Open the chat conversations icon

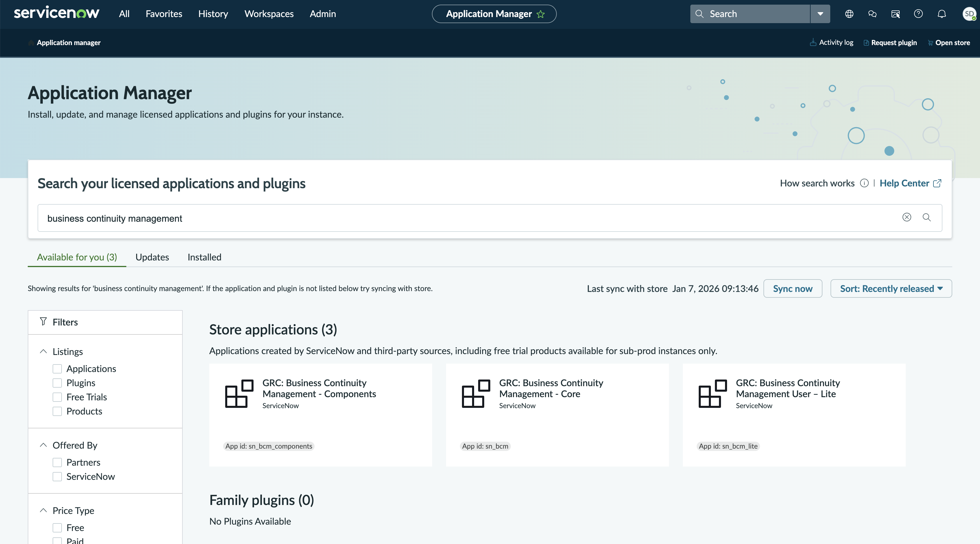(x=872, y=14)
